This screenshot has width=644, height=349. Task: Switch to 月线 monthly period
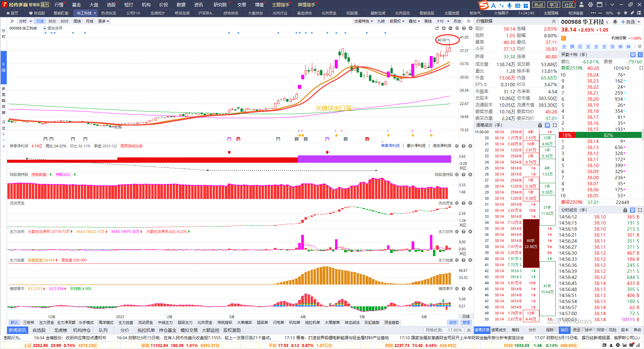(90, 21)
